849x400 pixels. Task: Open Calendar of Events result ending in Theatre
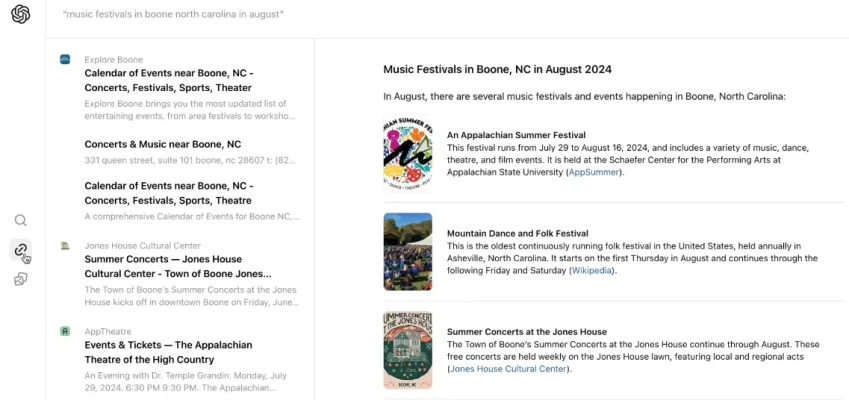169,193
